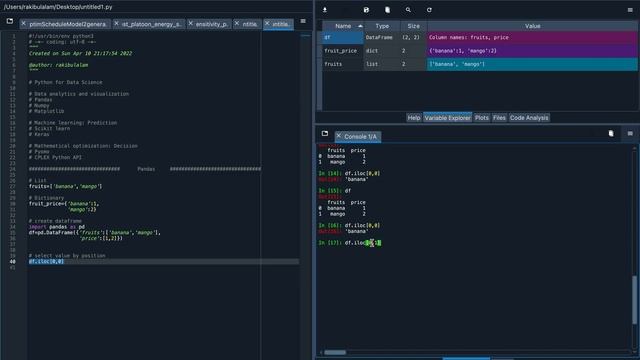Click the console horizontal scrollbar handle

tap(335, 352)
